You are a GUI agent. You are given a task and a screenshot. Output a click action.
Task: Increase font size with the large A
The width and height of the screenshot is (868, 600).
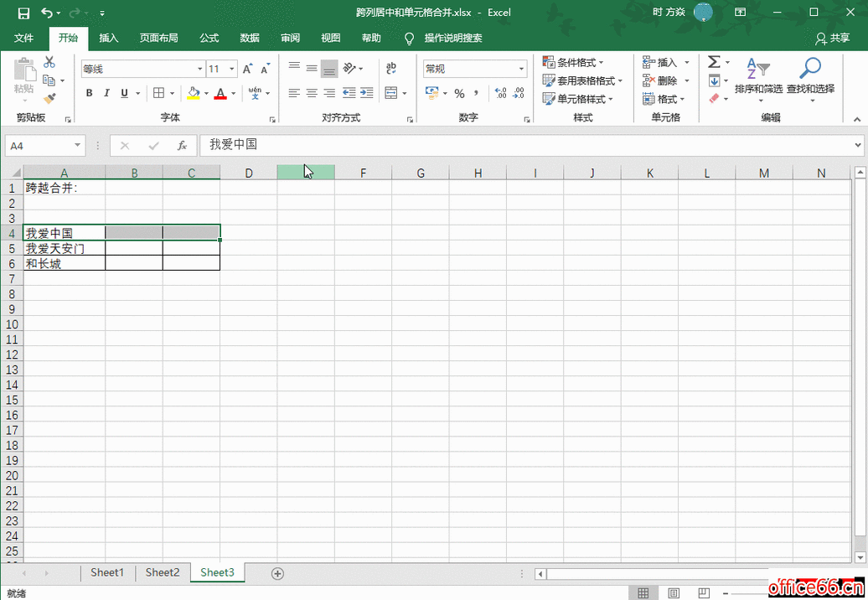pyautogui.click(x=247, y=70)
